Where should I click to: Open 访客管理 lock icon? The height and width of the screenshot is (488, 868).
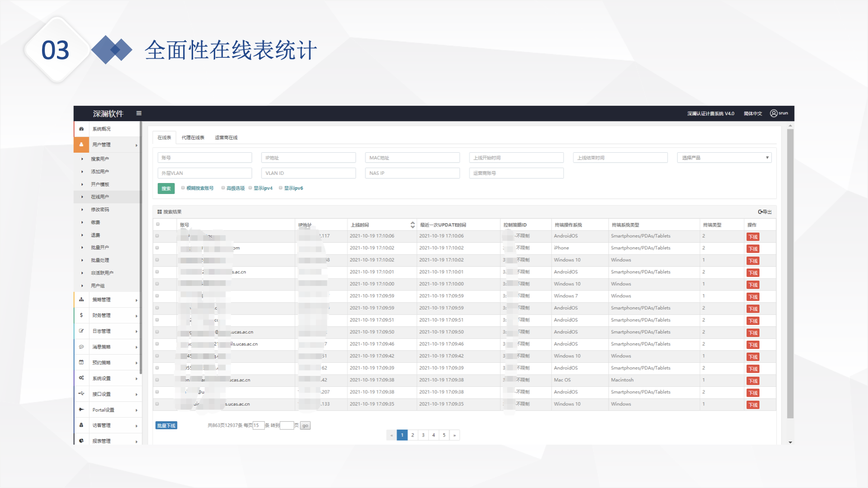(81, 425)
